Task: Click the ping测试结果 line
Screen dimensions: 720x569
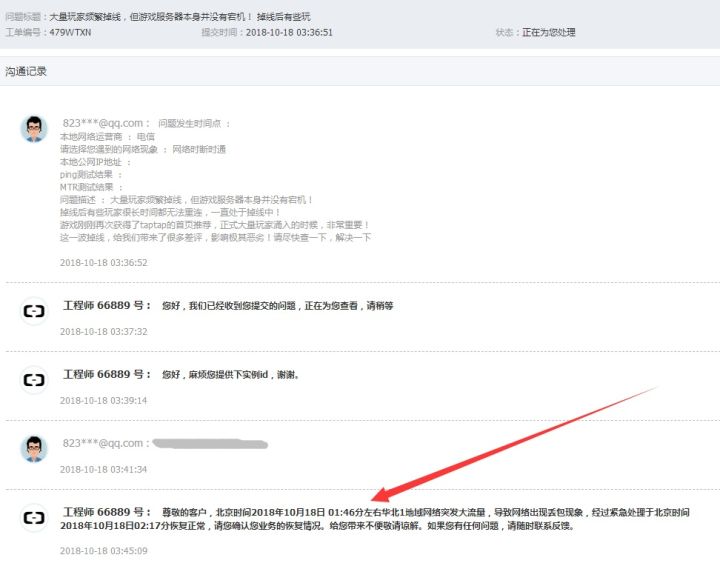Action: 91,175
